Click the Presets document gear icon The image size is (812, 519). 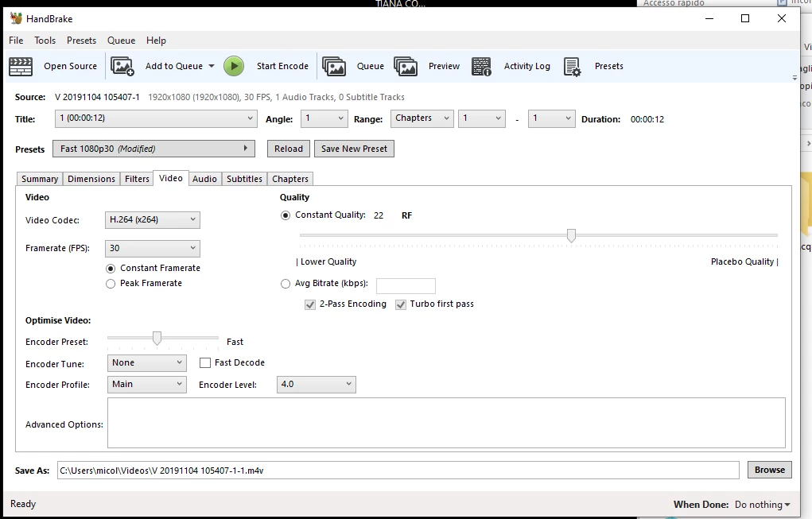click(x=573, y=66)
